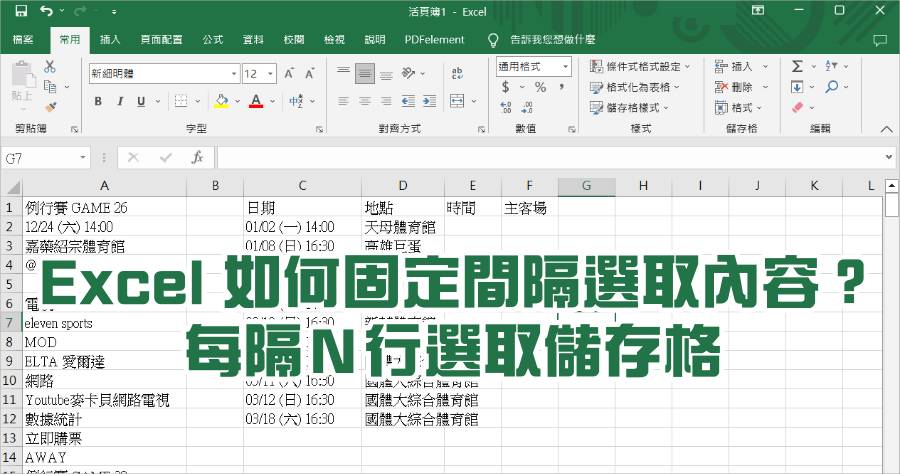The image size is (900, 474).
Task: Switch to 公式 Formulas tab
Action: [212, 40]
